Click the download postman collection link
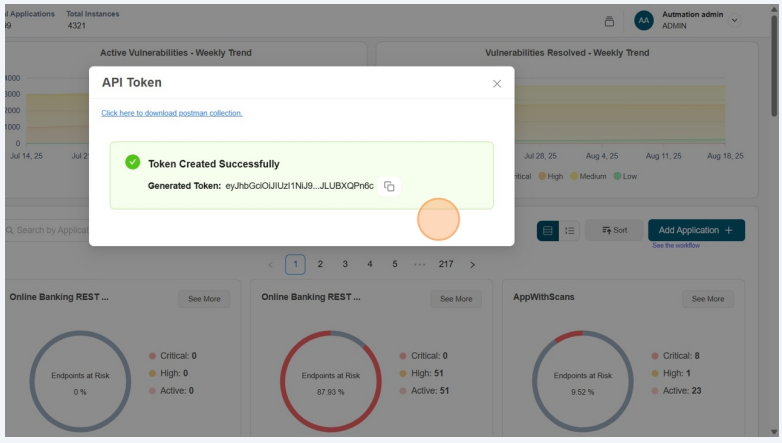 (x=171, y=113)
